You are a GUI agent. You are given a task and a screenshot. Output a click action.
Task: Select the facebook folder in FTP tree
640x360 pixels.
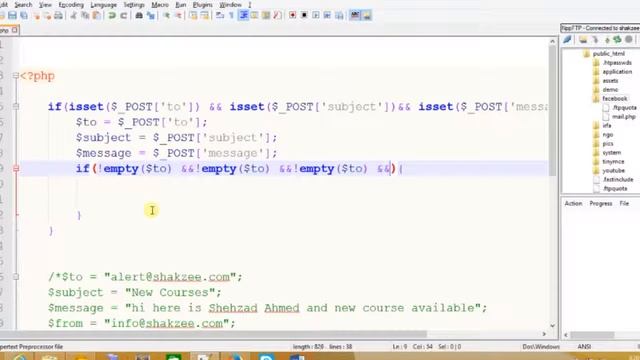click(614, 99)
